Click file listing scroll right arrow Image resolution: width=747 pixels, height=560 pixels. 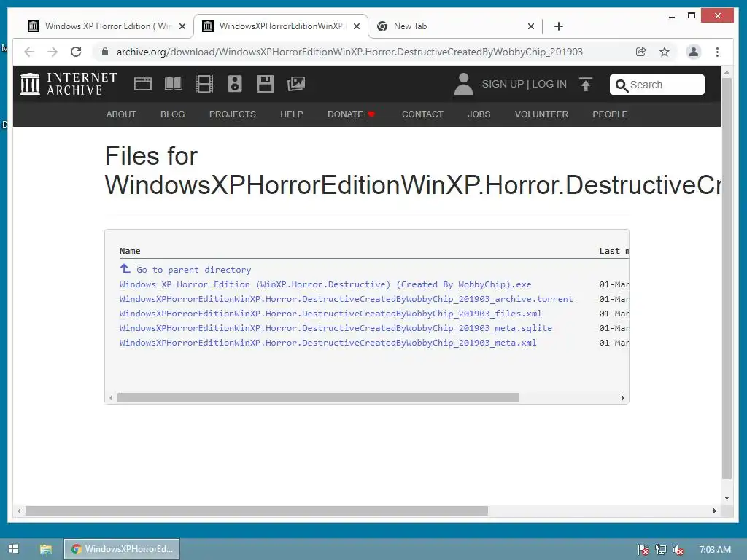[x=623, y=397]
